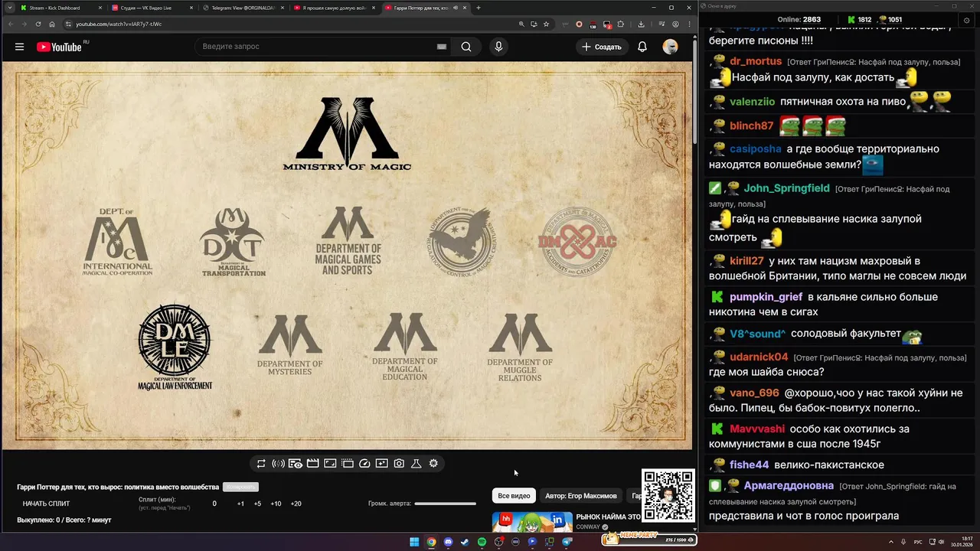980x551 pixels.
Task: Open a new browser tab with plus
Action: (479, 8)
